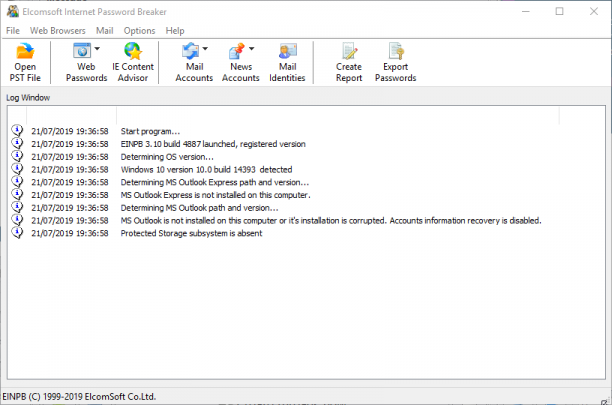Screen dimensions: 612x405
Task: Click info icon for 'Determining OS version...' entry
Action: (x=17, y=156)
